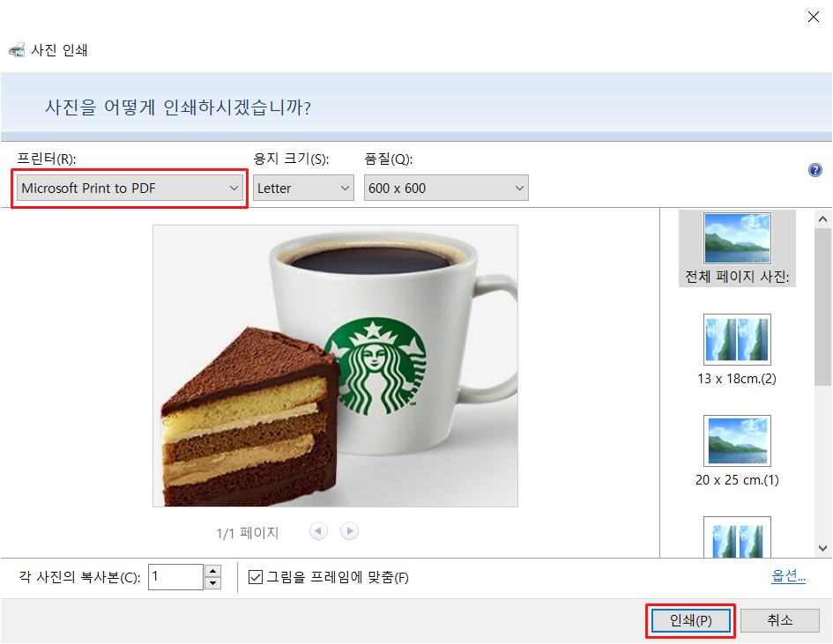Viewport: 833px width, 644px height.
Task: Open the 옵션... link
Action: pyautogui.click(x=788, y=576)
